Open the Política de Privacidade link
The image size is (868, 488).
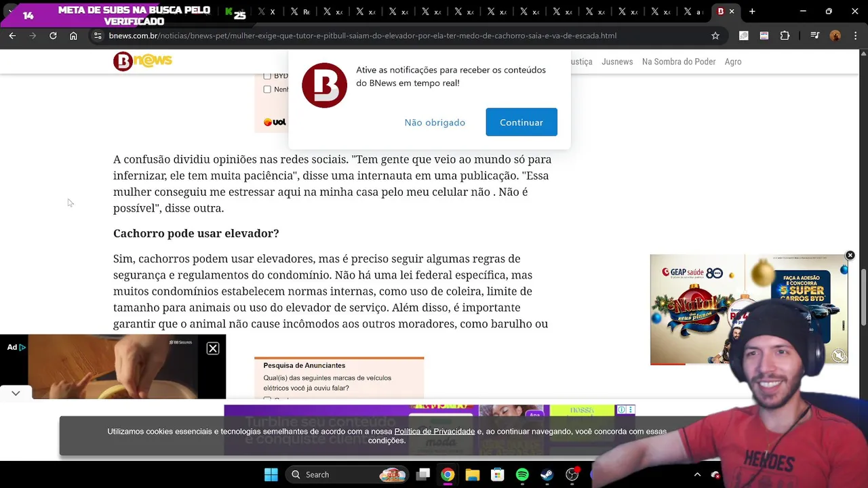pos(435,431)
